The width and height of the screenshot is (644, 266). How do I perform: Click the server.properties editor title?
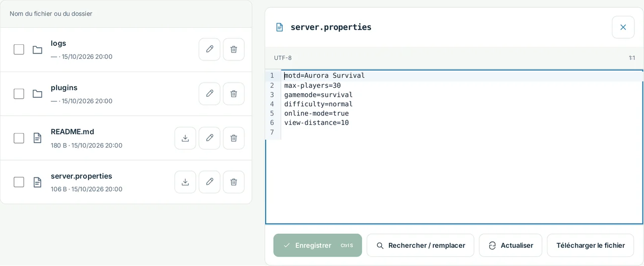click(x=331, y=27)
